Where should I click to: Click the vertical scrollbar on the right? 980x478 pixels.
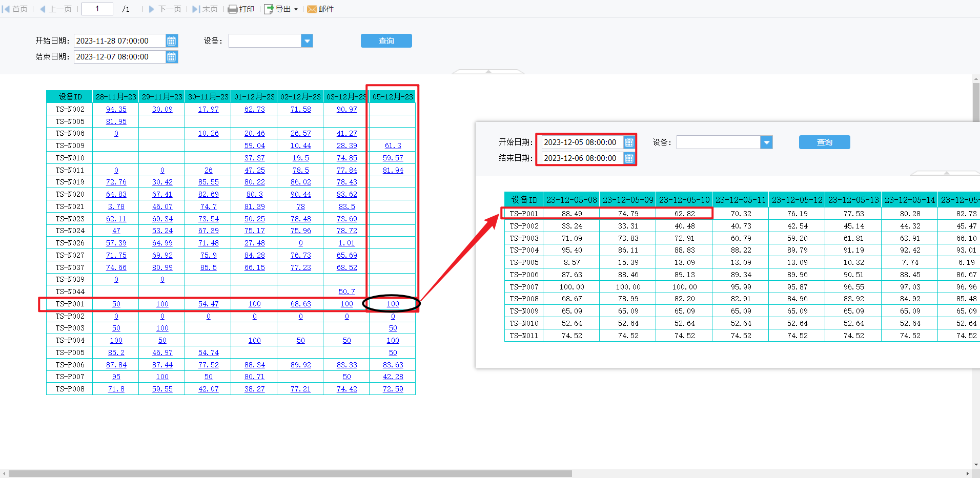pyautogui.click(x=976, y=101)
